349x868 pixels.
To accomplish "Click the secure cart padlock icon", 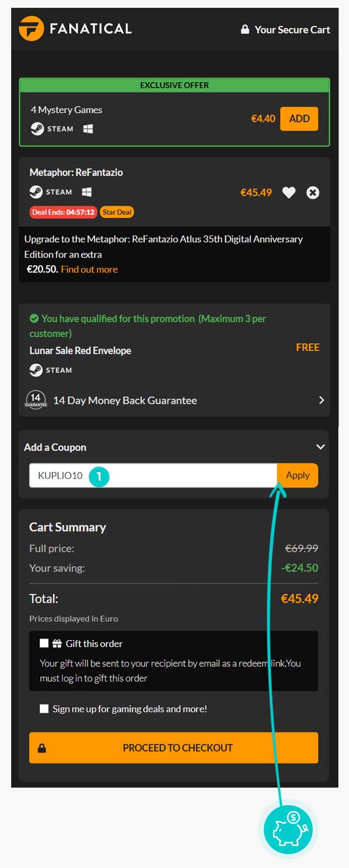I will tap(245, 30).
